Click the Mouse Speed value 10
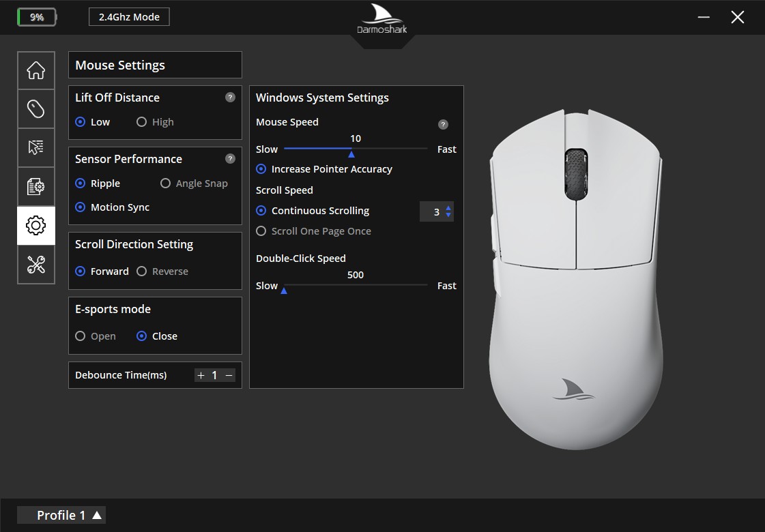This screenshot has width=765, height=532. point(356,138)
